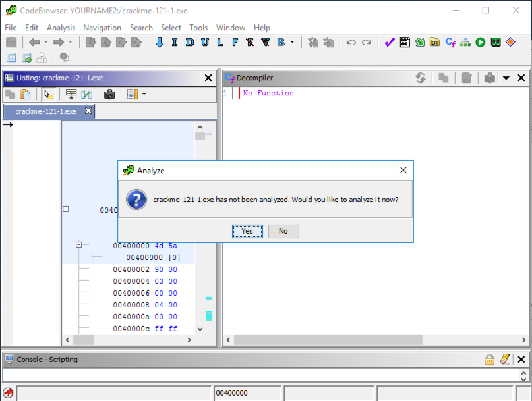
Task: Select listing row 00400008 04 00
Action: [145, 305]
